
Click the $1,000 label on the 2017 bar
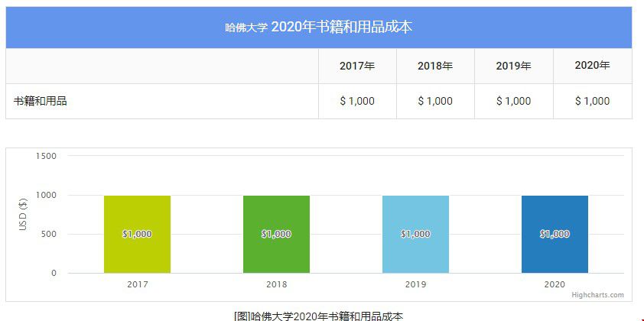[137, 234]
